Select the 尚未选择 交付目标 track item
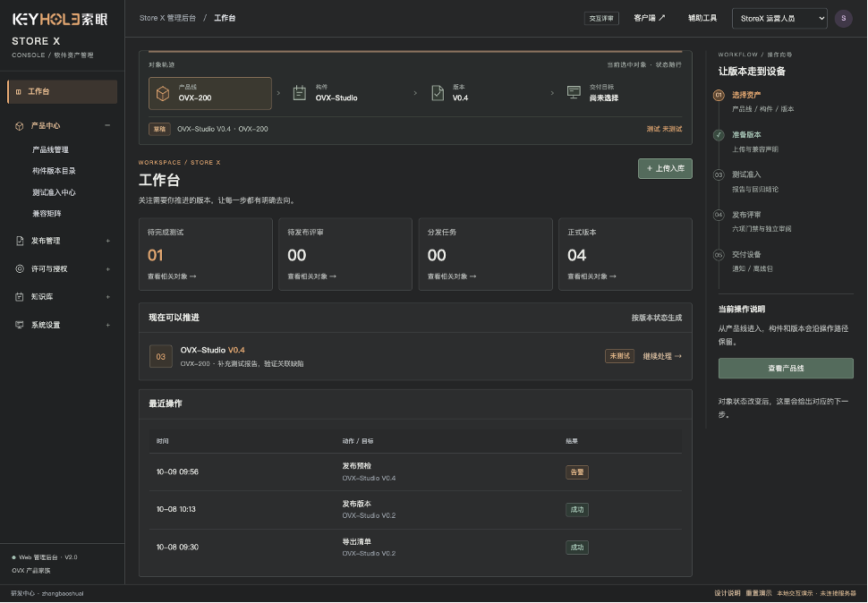 620,94
